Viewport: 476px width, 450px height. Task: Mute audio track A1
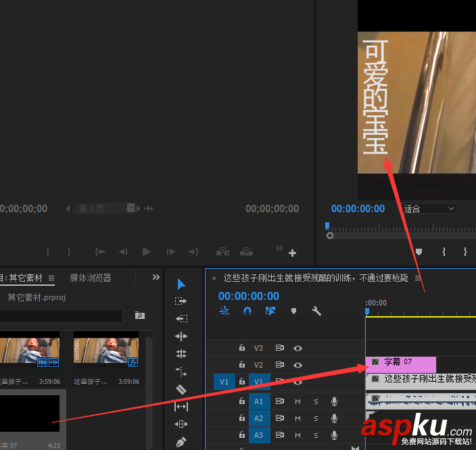[x=297, y=402]
